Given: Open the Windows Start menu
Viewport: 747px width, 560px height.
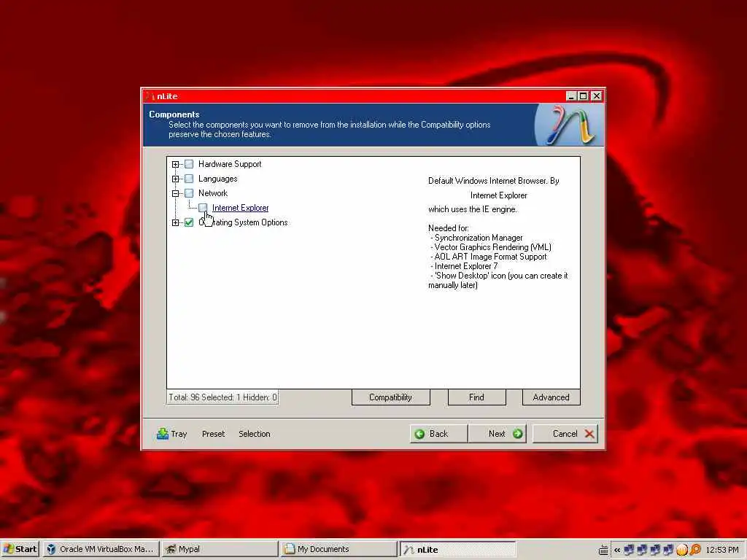Looking at the screenshot, I should point(20,549).
